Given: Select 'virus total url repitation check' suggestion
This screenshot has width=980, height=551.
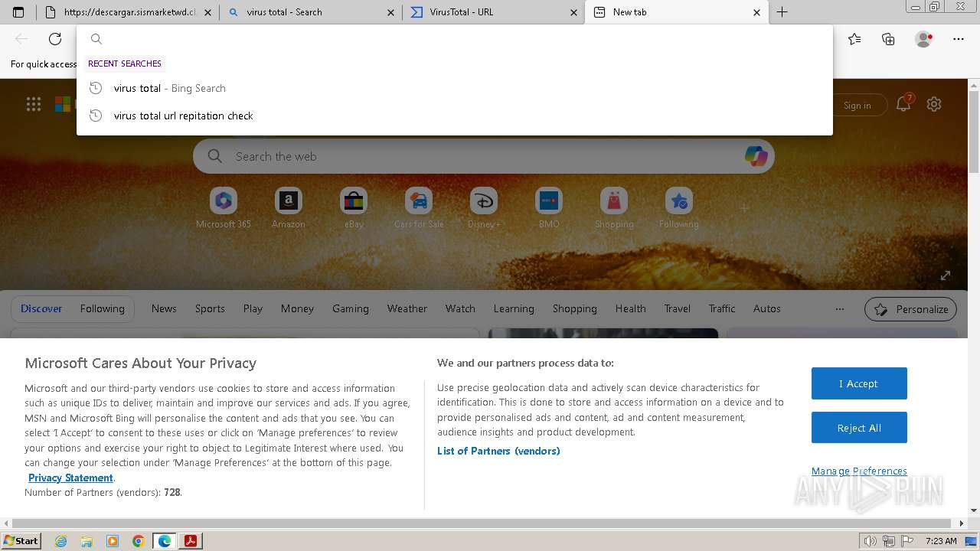Looking at the screenshot, I should 455,116.
